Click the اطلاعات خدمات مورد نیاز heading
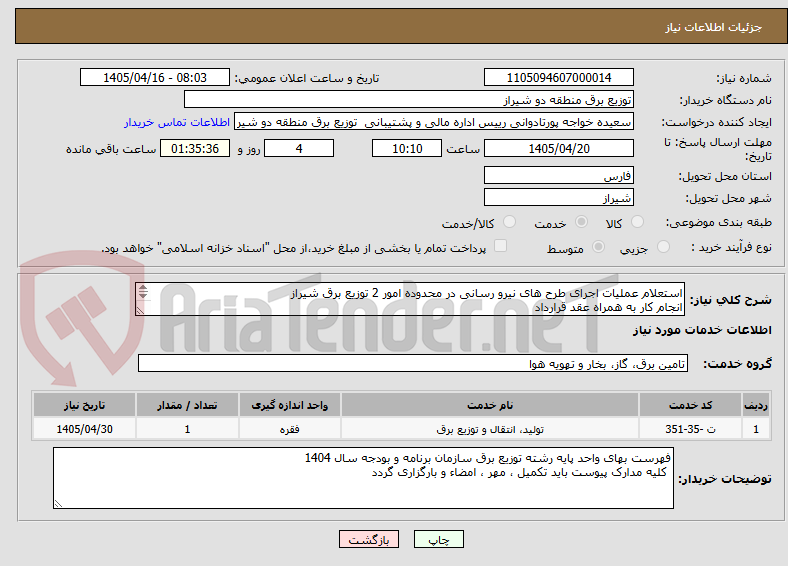The image size is (788, 566). click(702, 330)
